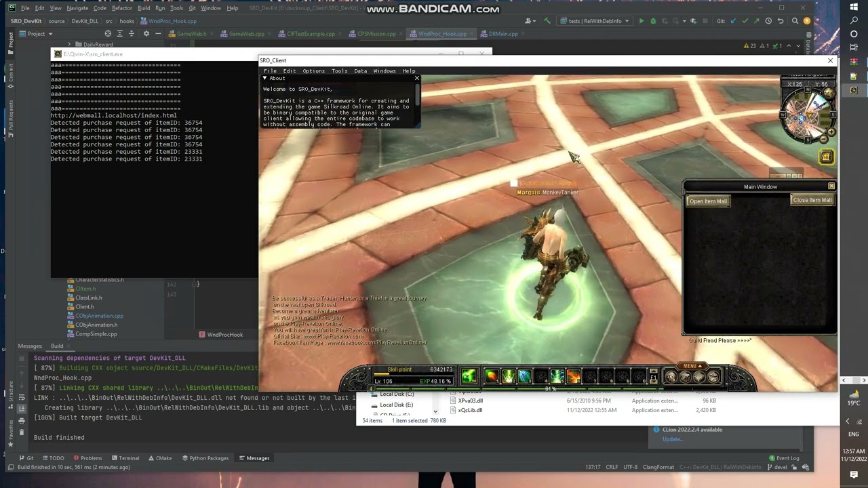Screen dimensions: 868x488
Task: Open the Refactor menu in CLion
Action: click(121, 8)
